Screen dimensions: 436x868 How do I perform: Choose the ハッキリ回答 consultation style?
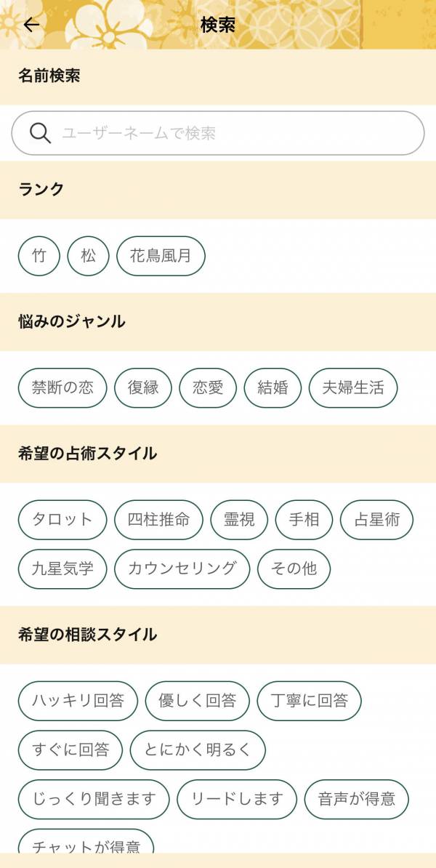78,701
